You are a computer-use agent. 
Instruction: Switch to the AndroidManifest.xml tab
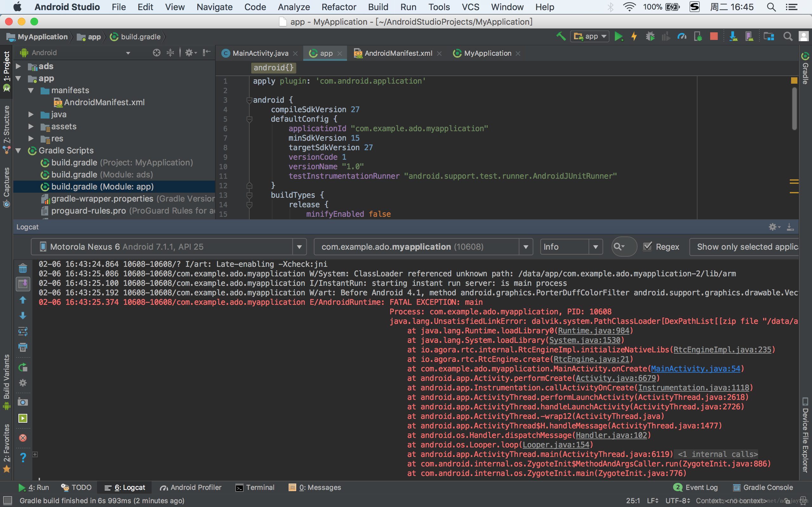[398, 53]
